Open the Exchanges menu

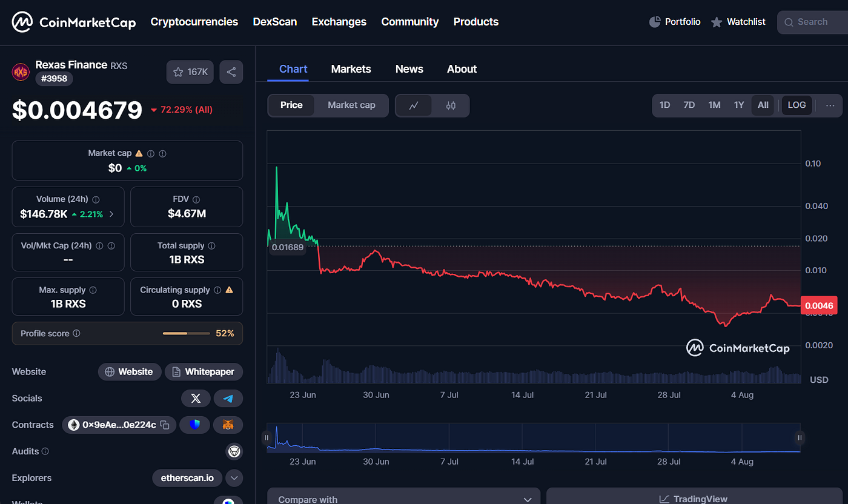339,22
